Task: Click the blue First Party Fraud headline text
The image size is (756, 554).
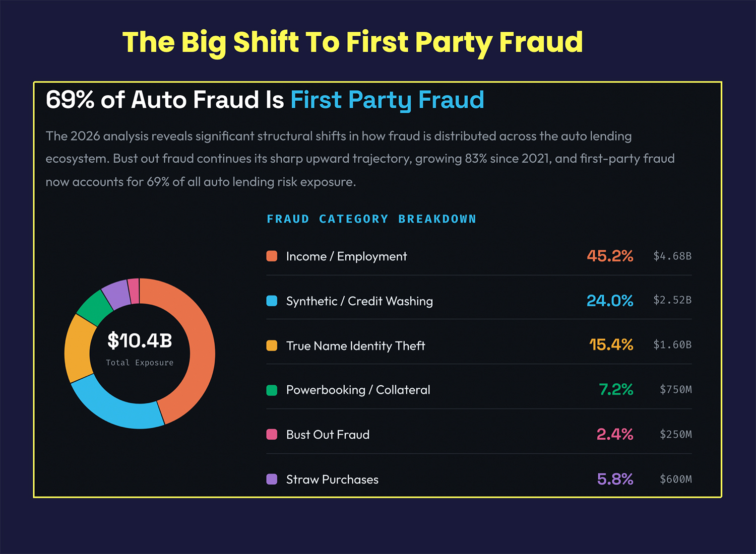Action: 387,100
